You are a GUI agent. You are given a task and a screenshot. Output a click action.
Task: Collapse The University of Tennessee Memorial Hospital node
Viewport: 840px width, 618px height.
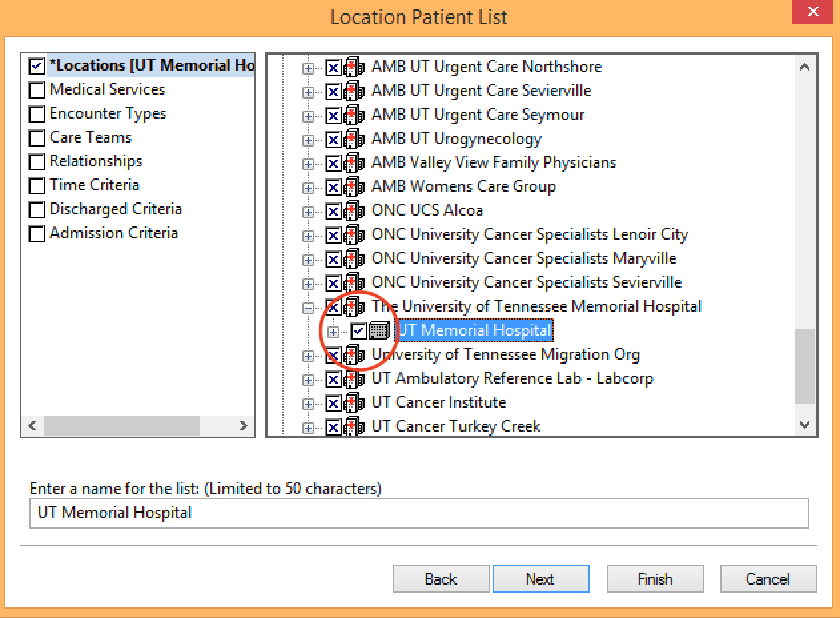click(x=308, y=308)
